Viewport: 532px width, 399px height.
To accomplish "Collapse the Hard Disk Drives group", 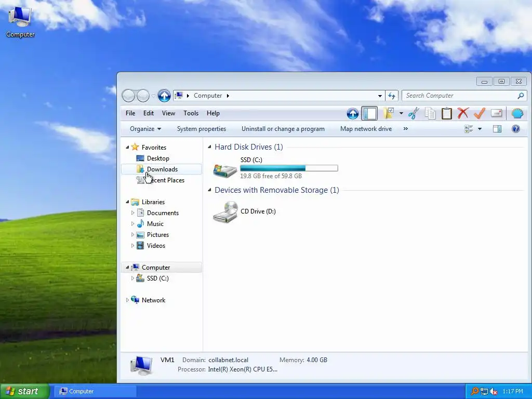I will [209, 147].
